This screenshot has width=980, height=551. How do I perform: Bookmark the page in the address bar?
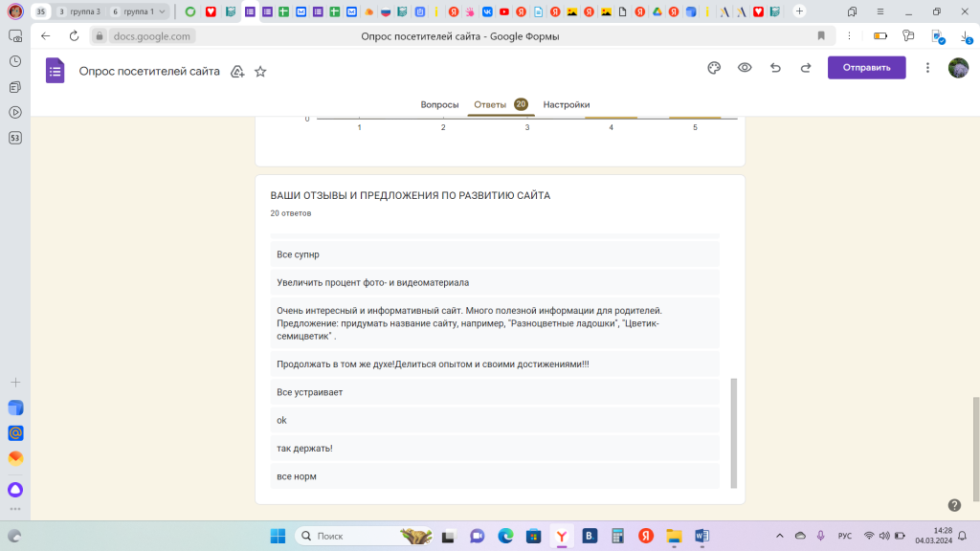click(x=820, y=35)
